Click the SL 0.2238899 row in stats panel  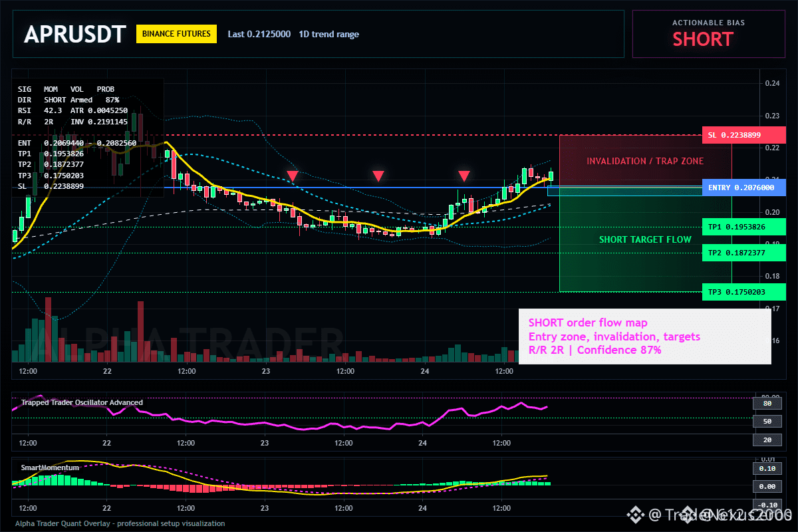tap(51, 186)
